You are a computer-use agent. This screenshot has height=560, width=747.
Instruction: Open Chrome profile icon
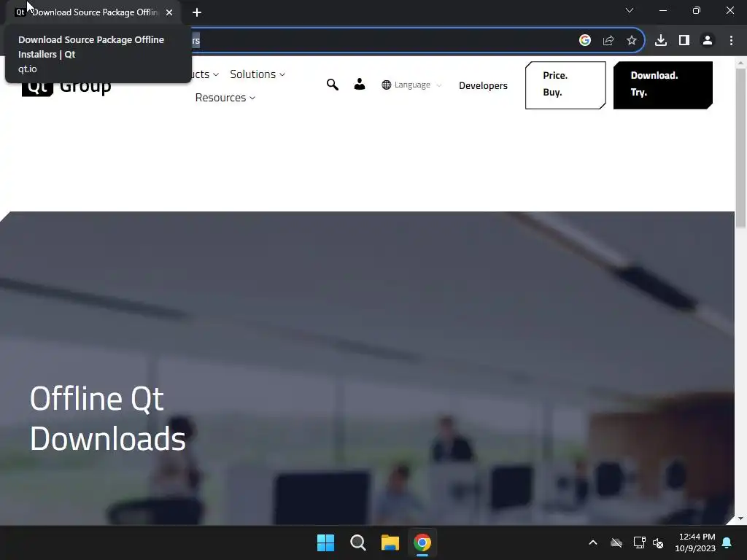coord(708,41)
